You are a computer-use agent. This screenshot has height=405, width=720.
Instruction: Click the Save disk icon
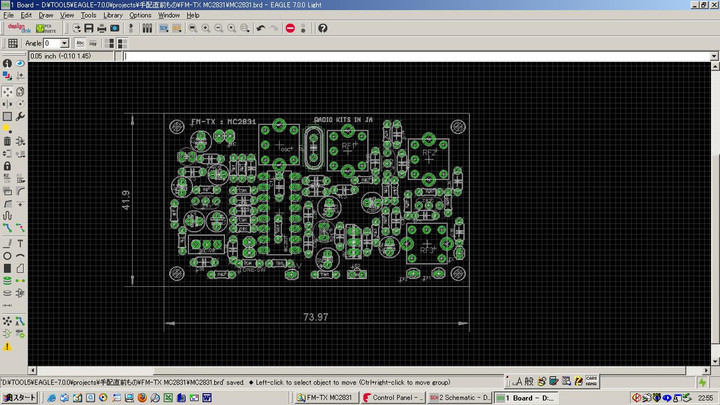[89, 28]
